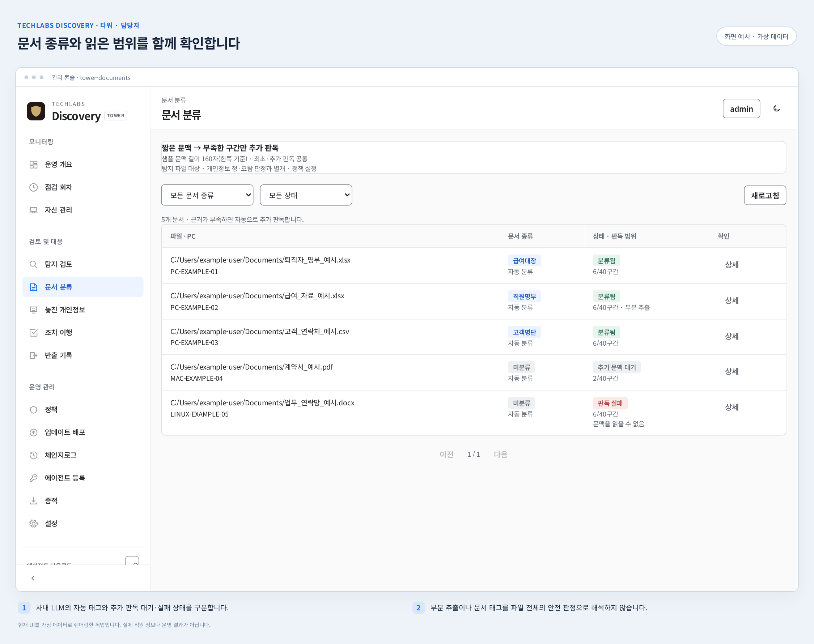Open 상세 for 계약서_예시.pdf
Viewport: 814px width, 644px height.
[732, 371]
